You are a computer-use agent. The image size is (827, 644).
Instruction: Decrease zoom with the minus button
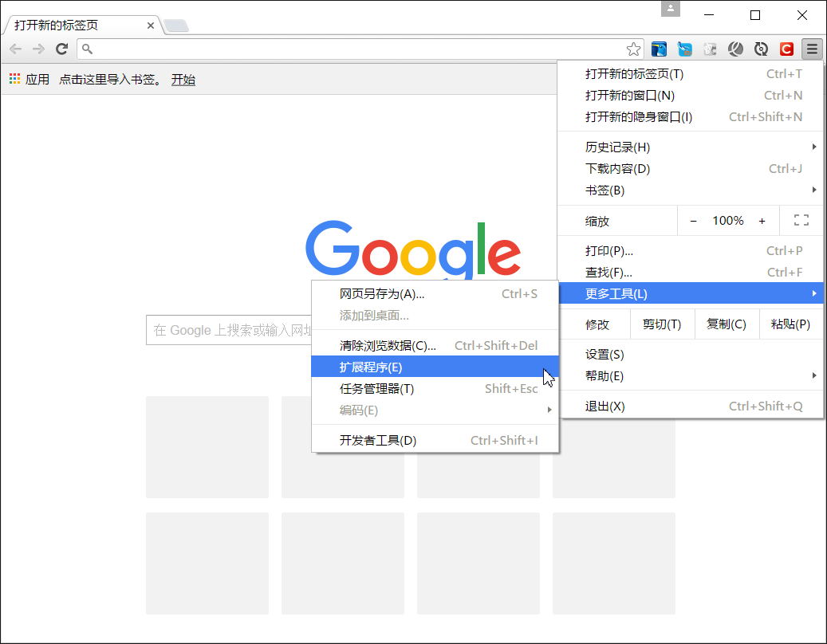point(694,221)
